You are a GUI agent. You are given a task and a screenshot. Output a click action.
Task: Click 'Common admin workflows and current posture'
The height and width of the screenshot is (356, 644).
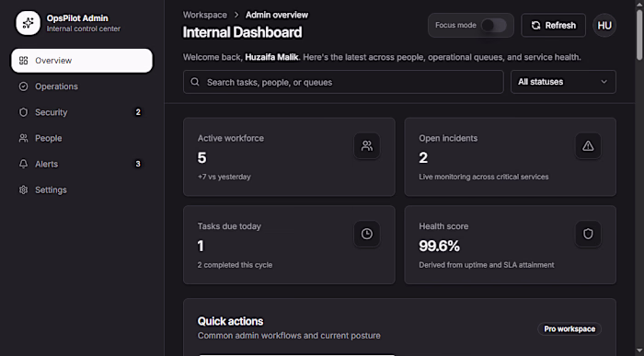289,336
